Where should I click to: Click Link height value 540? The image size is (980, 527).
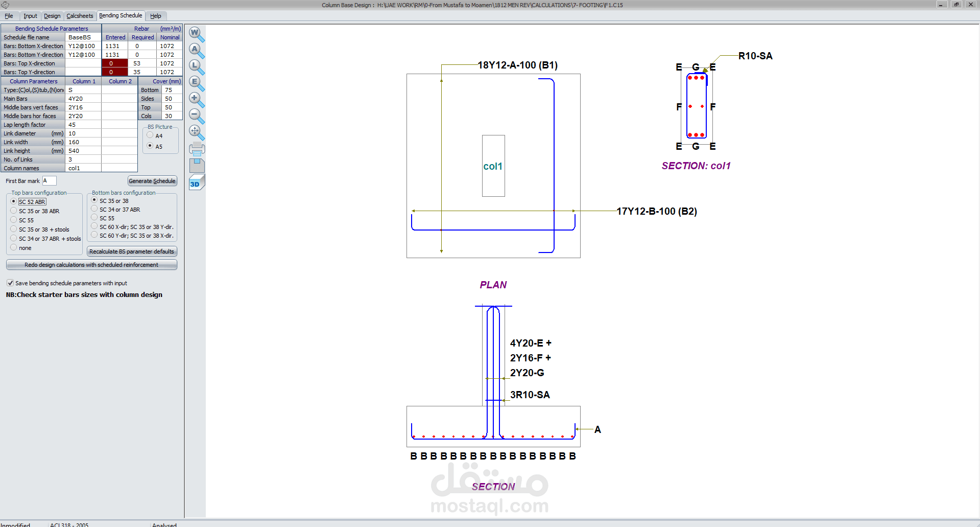pos(83,151)
